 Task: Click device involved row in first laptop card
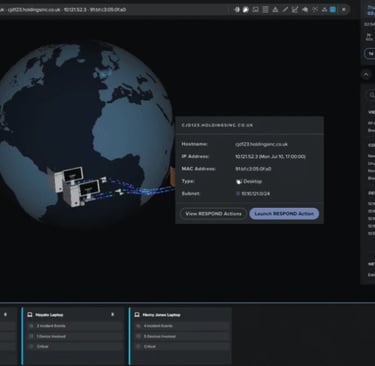click(x=75, y=336)
